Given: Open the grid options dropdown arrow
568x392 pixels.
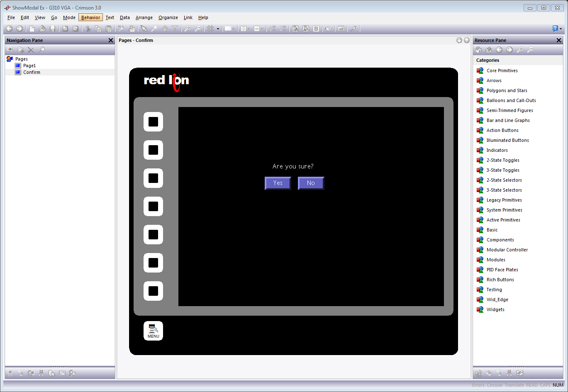Looking at the screenshot, I should (218, 29).
